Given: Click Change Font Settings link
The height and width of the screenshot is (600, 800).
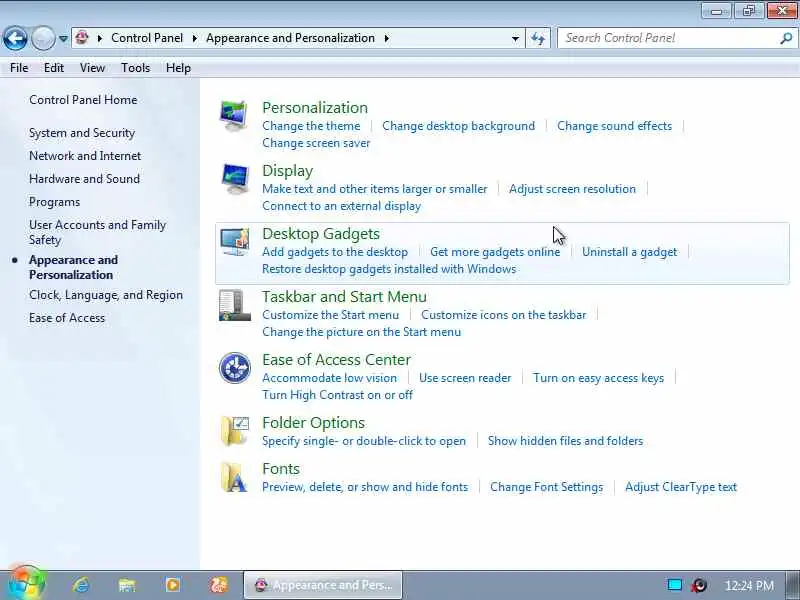Looking at the screenshot, I should coord(546,487).
